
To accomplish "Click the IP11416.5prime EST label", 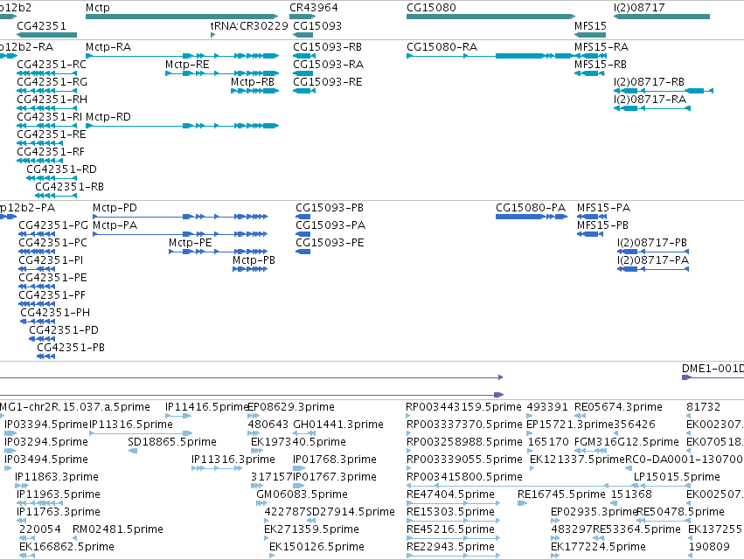I will click(x=207, y=407).
